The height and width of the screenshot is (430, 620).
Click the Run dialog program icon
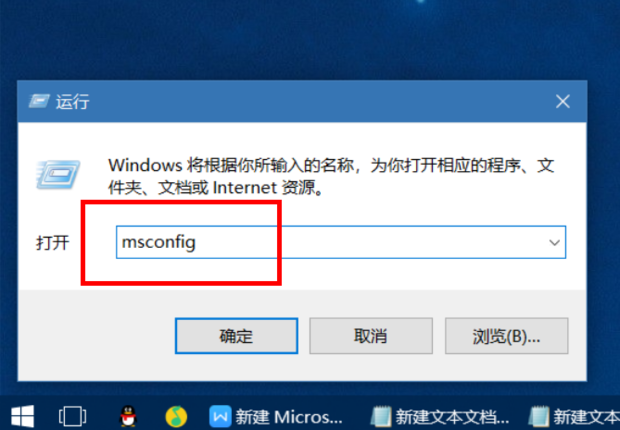(58, 174)
